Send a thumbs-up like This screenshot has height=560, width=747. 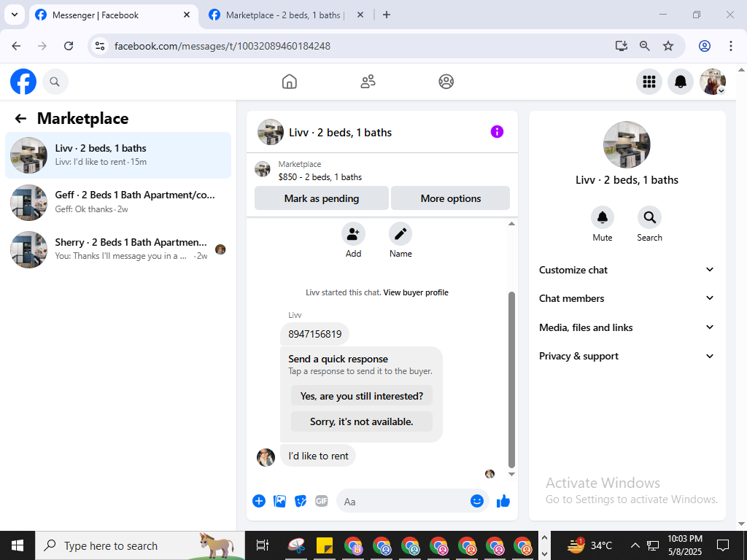coord(503,501)
